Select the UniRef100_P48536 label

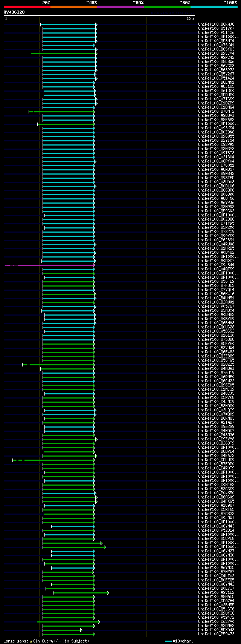point(216,435)
